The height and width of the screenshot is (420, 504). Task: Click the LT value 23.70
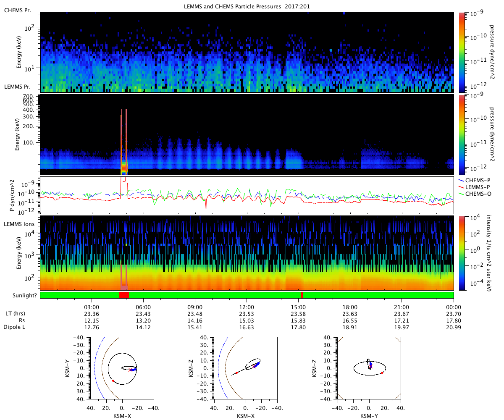click(x=454, y=314)
